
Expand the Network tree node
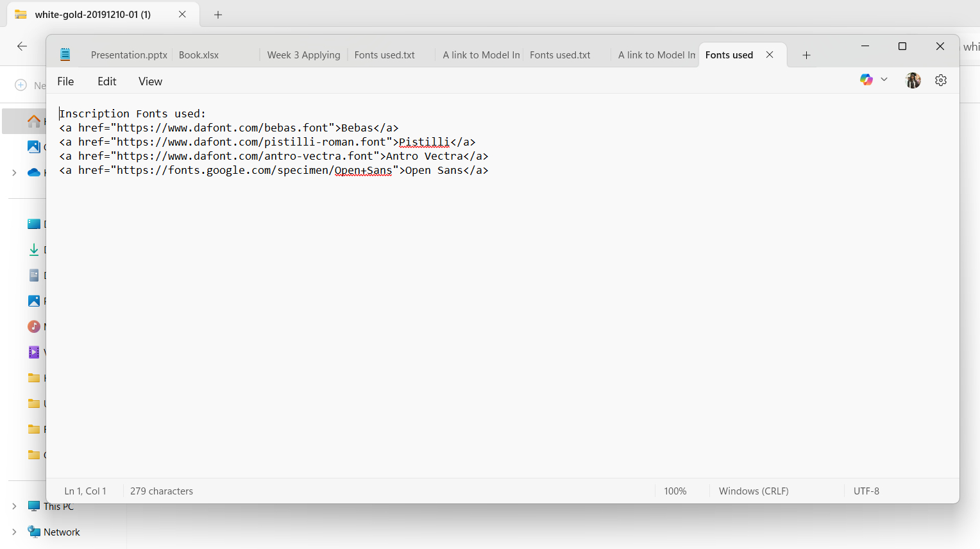click(x=14, y=532)
